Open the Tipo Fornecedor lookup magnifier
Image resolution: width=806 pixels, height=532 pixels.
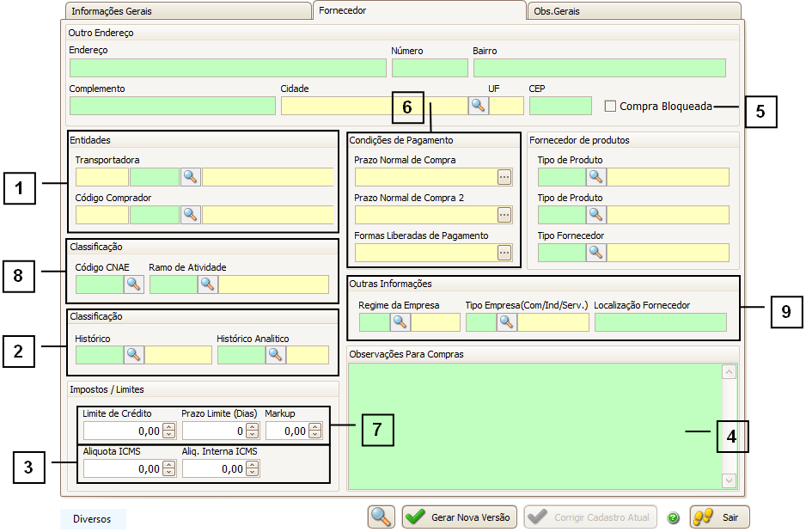[596, 253]
